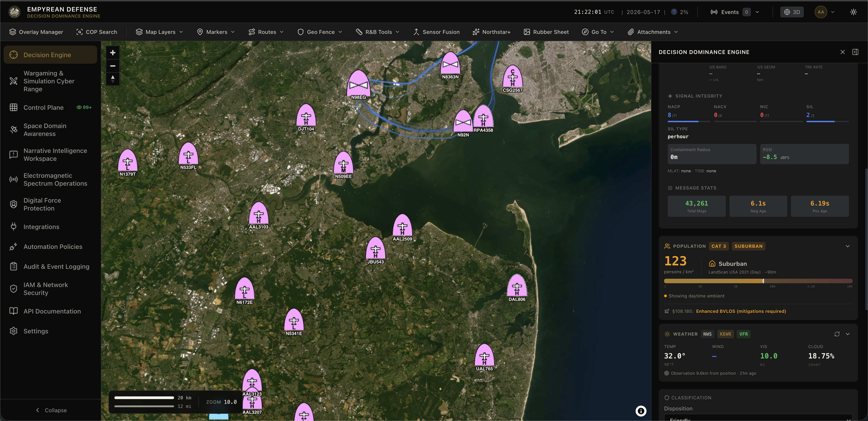Click the Settings gear icon in sidebar

point(14,331)
